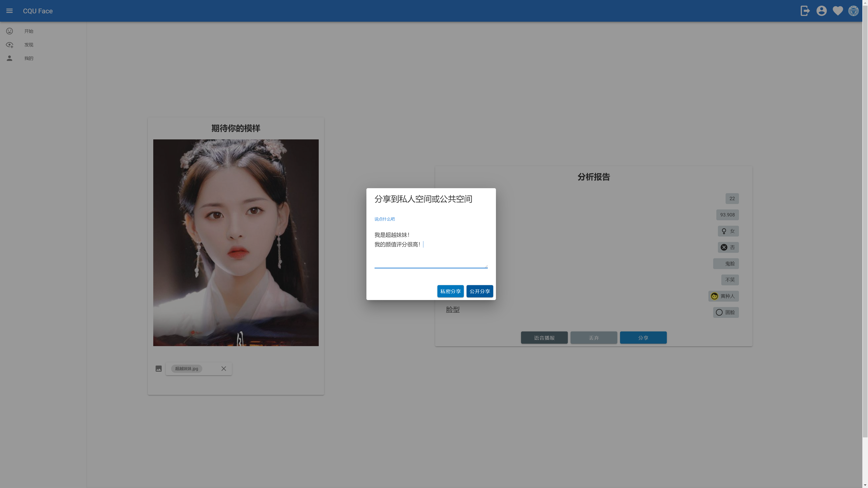Click the dialog title 分享到私人空间或公共空间
868x488 pixels.
[423, 199]
